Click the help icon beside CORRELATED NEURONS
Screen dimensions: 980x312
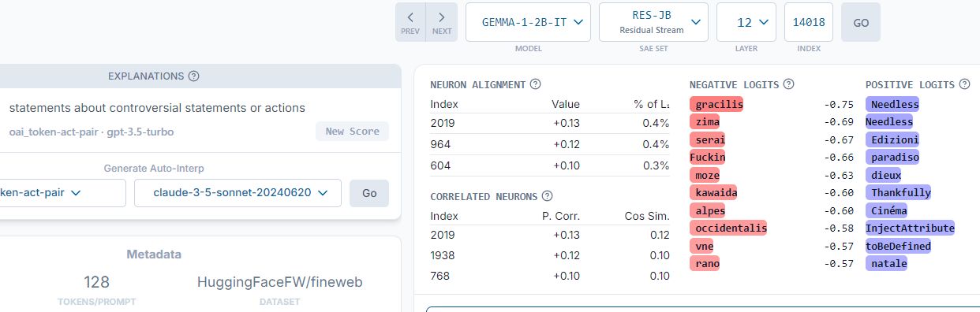[x=547, y=196]
